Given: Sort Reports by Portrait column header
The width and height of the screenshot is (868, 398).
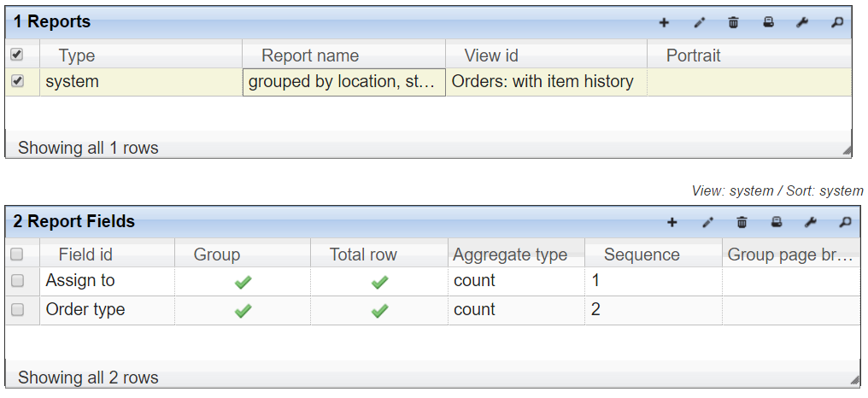Looking at the screenshot, I should tap(749, 56).
